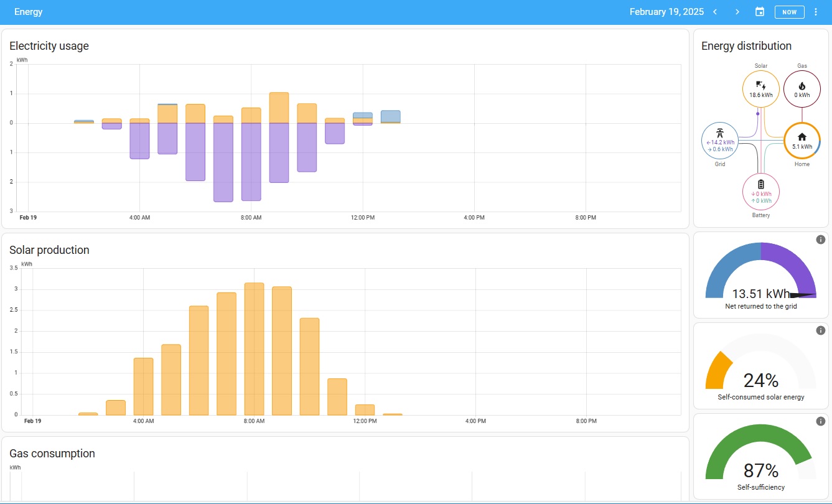Open the calendar date picker icon
This screenshot has width=832, height=504.
759,12
